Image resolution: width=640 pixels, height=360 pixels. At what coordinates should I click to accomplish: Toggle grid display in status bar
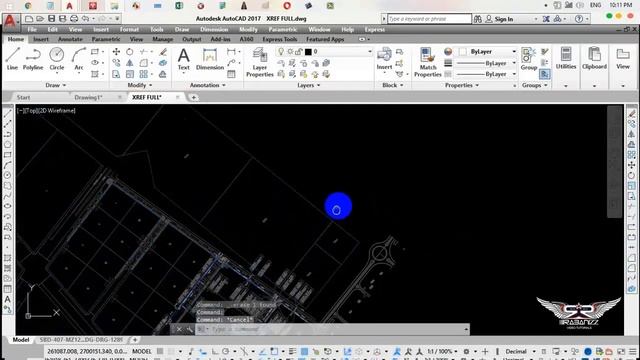coord(160,351)
